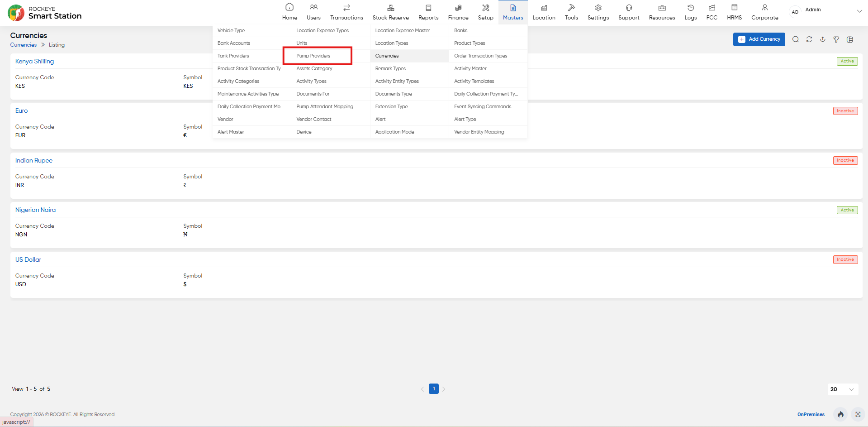Click the fullscreen expand icon in the footer

click(858, 414)
